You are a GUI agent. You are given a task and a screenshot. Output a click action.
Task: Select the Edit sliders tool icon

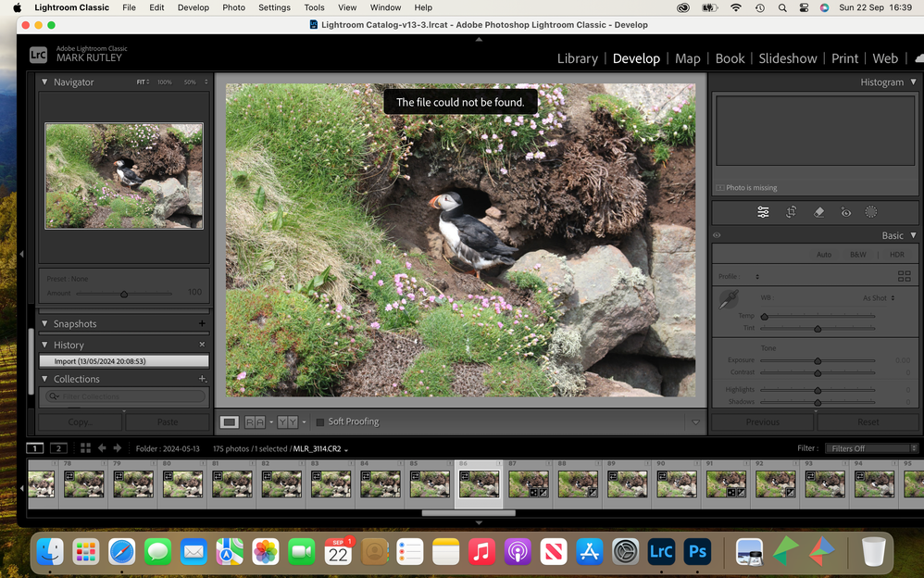[763, 212]
